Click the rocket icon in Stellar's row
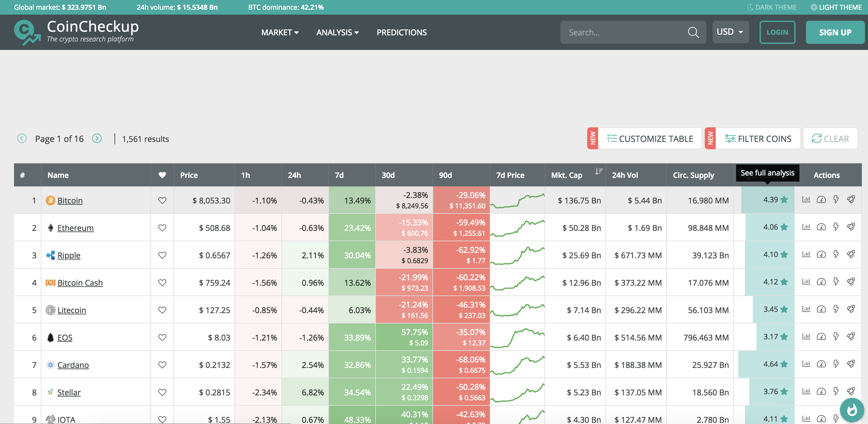Viewport: 868px width, 424px height. point(851,392)
